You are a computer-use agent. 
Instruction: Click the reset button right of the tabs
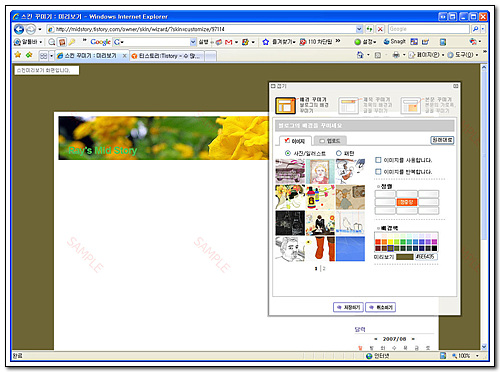coord(442,140)
